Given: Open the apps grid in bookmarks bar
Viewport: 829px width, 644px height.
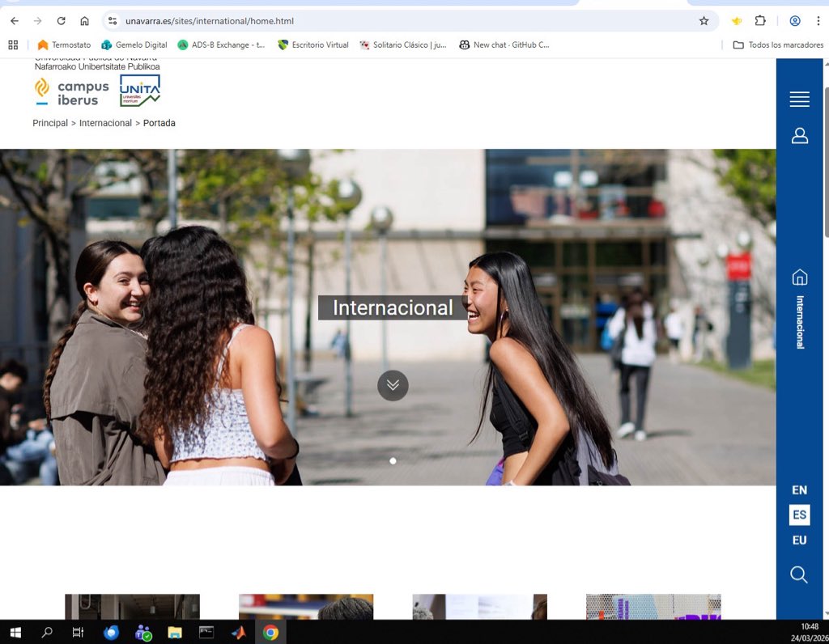Looking at the screenshot, I should 13,45.
